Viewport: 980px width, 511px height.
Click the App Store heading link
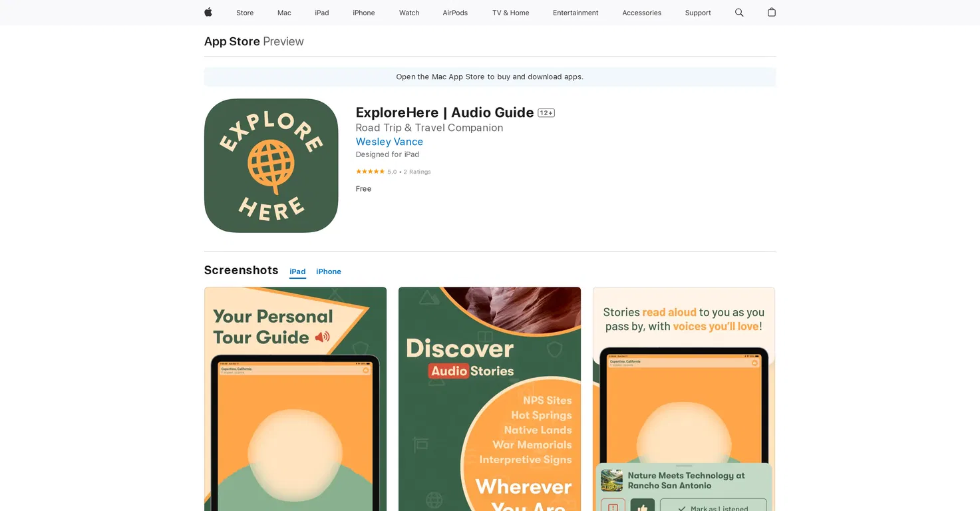coord(232,41)
